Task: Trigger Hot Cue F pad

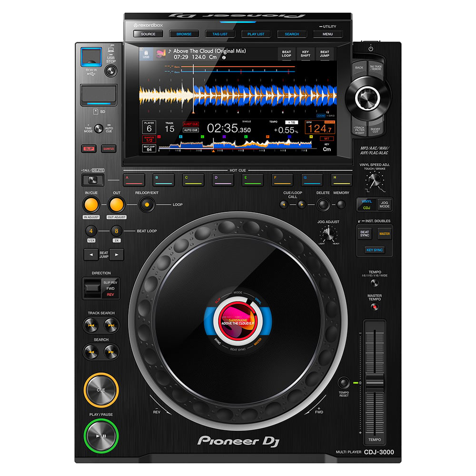Action: click(282, 180)
